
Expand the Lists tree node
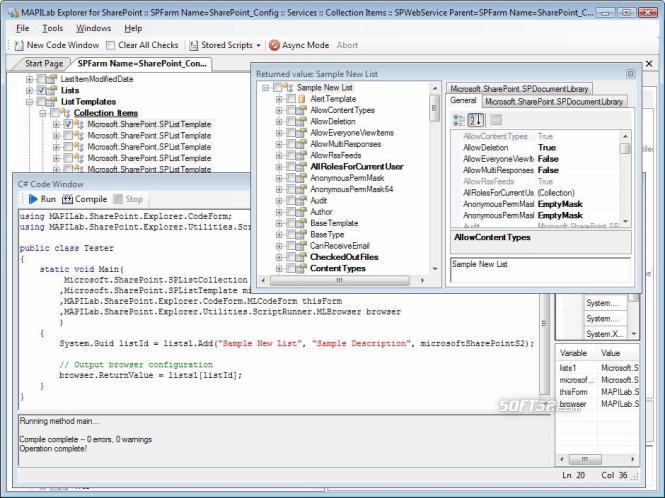(x=29, y=90)
